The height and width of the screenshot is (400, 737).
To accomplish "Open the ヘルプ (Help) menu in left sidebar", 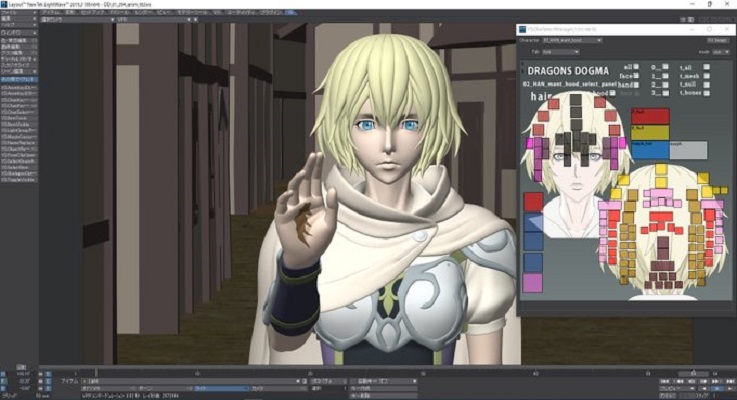I will coord(18,24).
